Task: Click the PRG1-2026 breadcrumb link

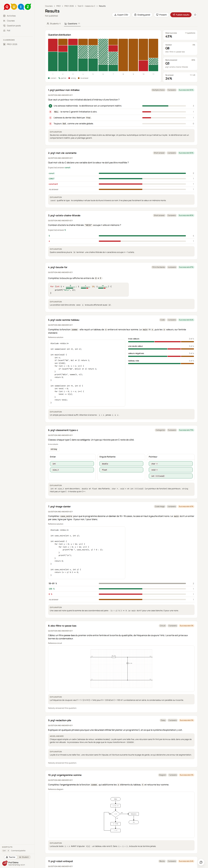Action: coord(69,6)
